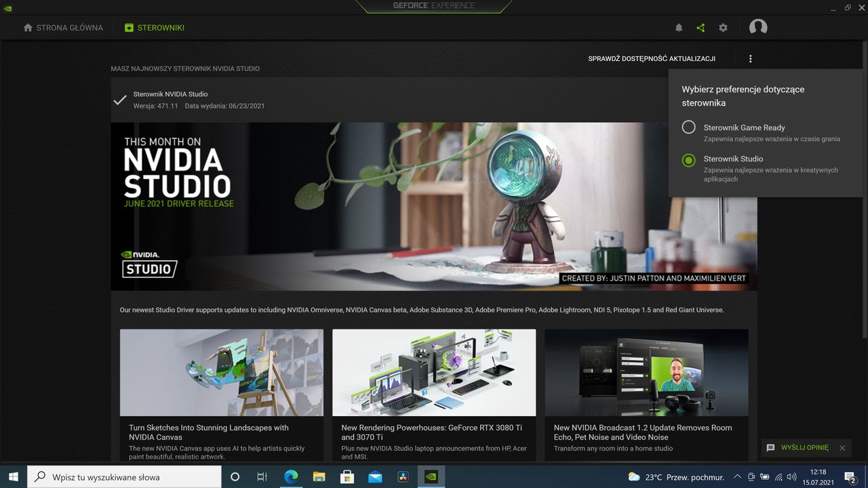The image size is (868, 488).
Task: Click the Masz najnowszy sterownik heading
Action: [185, 68]
